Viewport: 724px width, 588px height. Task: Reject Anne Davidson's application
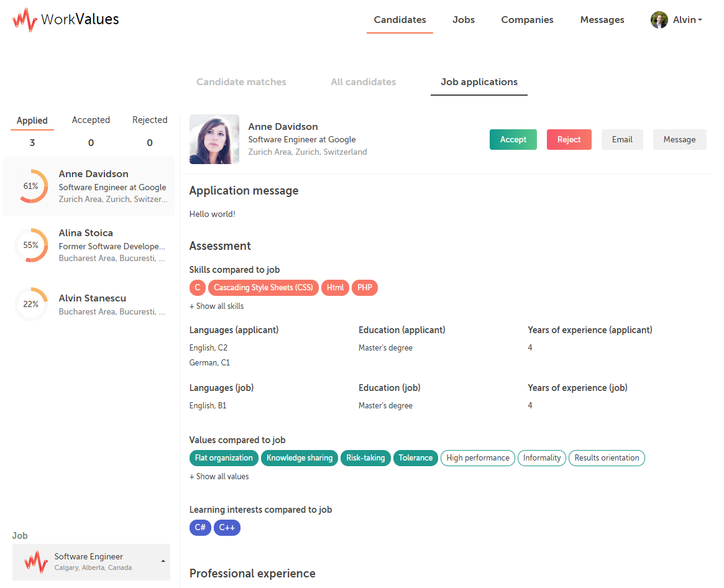click(569, 139)
